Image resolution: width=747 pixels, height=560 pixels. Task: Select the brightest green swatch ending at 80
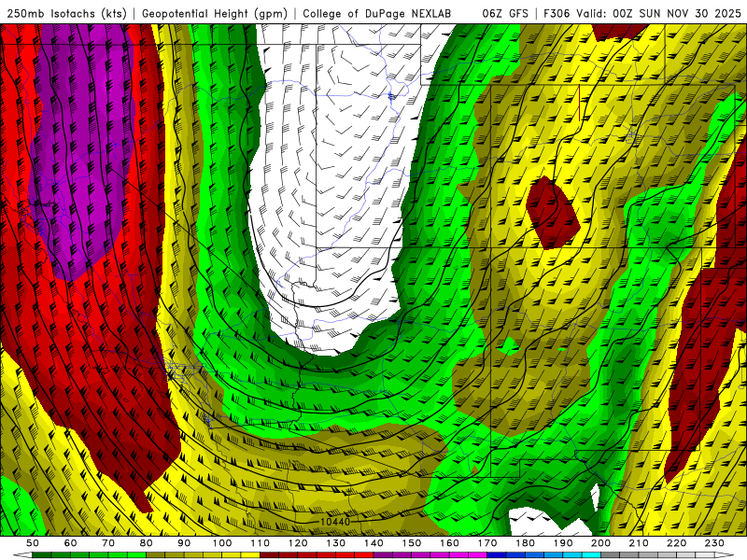click(136, 555)
